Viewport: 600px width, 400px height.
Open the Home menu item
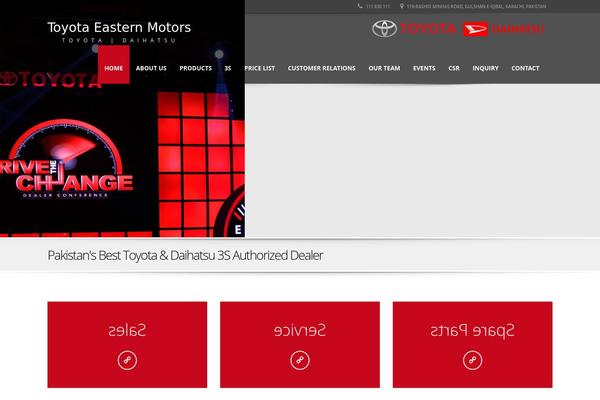click(114, 65)
